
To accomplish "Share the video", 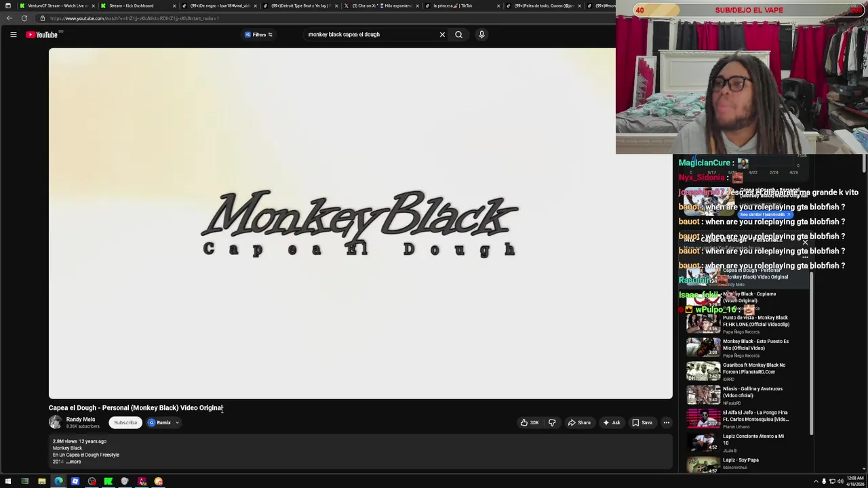I will click(579, 422).
